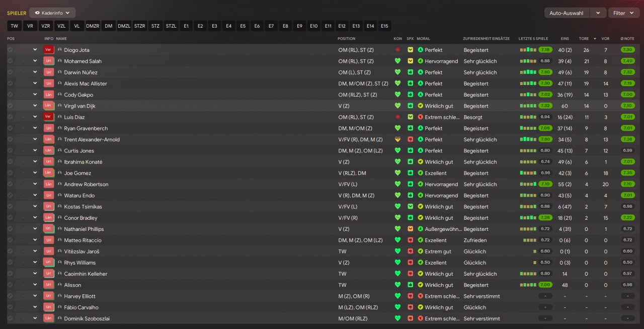Toggle selection checkmark for Diogo Jota

10,50
